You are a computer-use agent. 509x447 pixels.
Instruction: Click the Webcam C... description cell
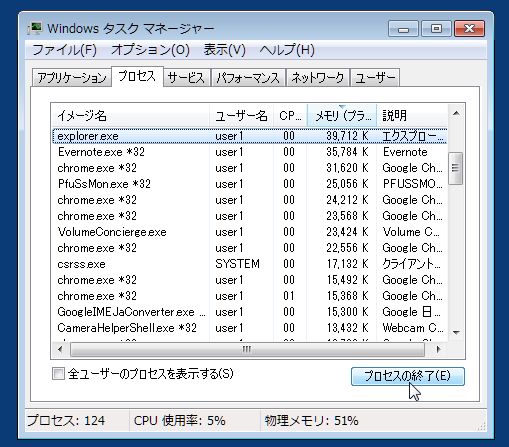click(413, 328)
